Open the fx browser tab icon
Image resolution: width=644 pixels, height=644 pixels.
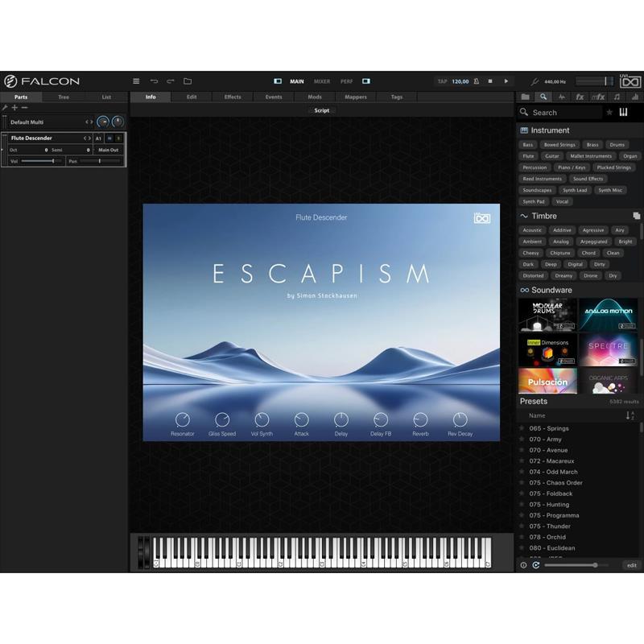pyautogui.click(x=580, y=97)
